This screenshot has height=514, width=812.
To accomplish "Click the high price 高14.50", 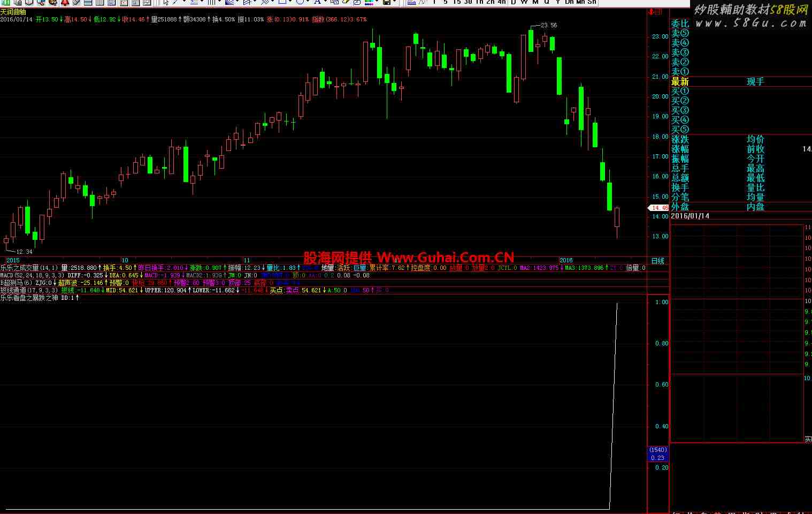I will click(75, 19).
